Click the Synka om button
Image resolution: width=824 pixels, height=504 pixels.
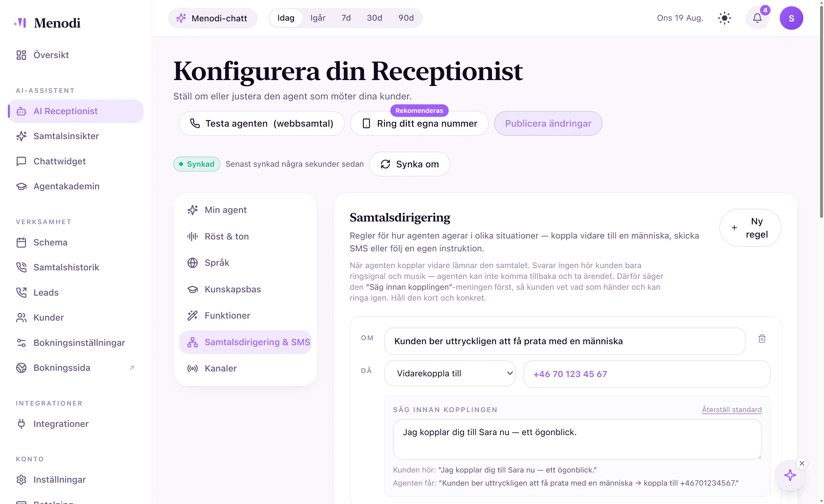[409, 164]
